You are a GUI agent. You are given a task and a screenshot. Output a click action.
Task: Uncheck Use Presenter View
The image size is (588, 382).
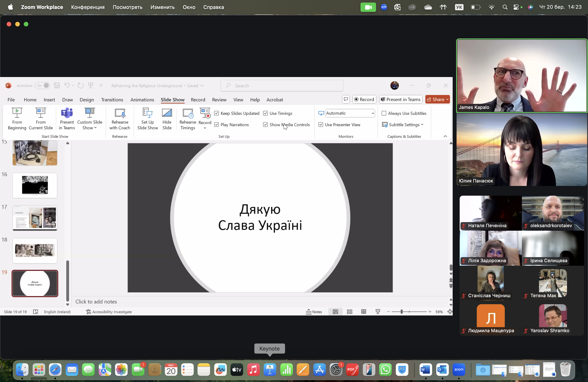coord(321,124)
